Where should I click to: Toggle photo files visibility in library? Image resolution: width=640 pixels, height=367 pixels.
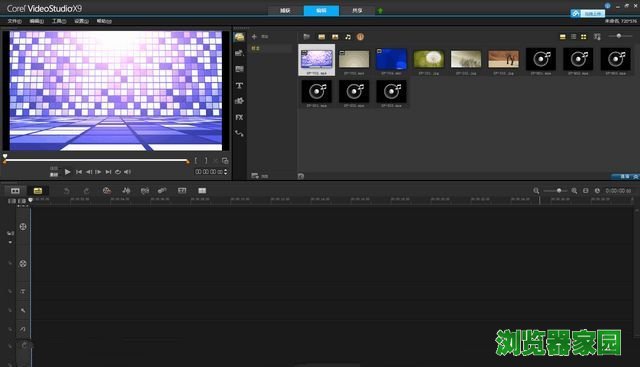335,37
